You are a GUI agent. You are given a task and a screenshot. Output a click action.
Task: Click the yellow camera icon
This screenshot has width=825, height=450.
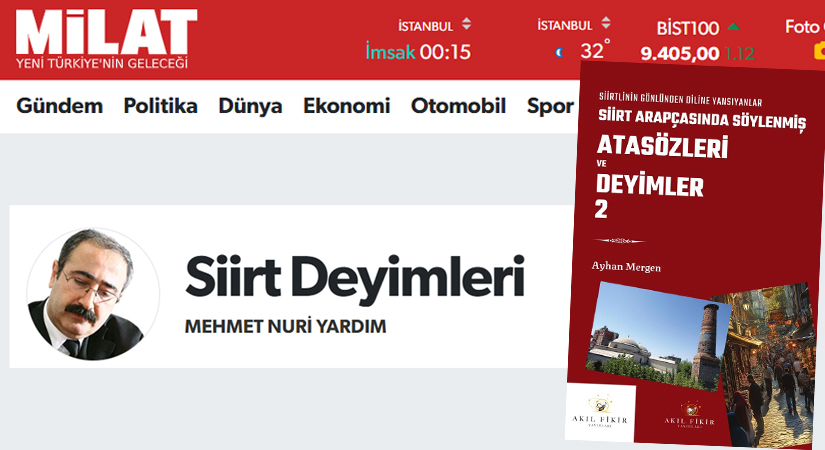tap(820, 51)
